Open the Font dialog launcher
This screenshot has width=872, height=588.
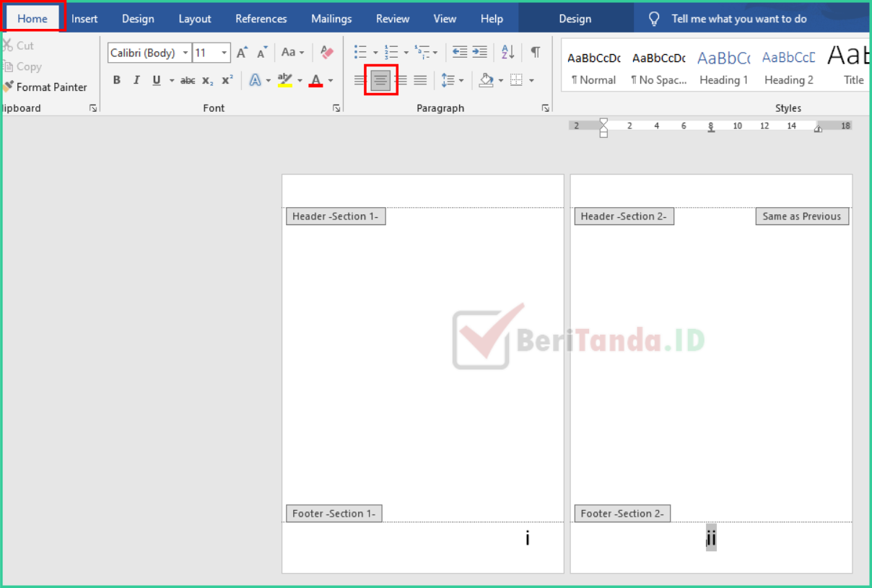[x=336, y=108]
